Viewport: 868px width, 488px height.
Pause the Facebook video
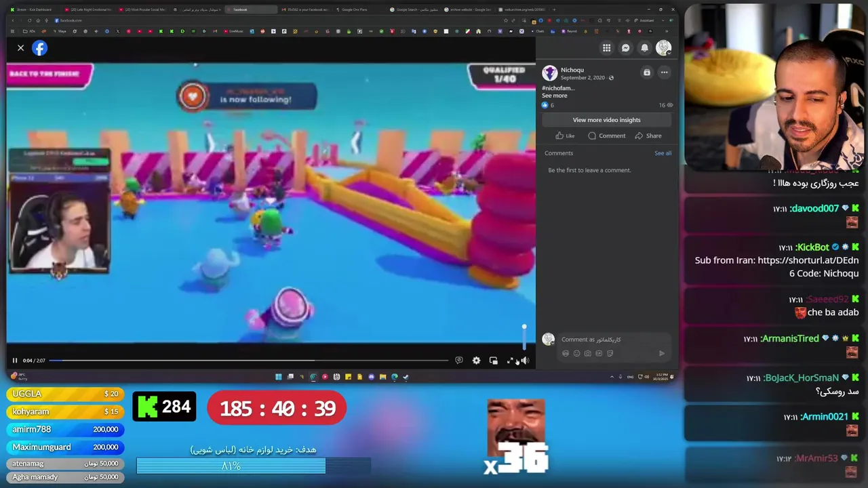tap(14, 361)
